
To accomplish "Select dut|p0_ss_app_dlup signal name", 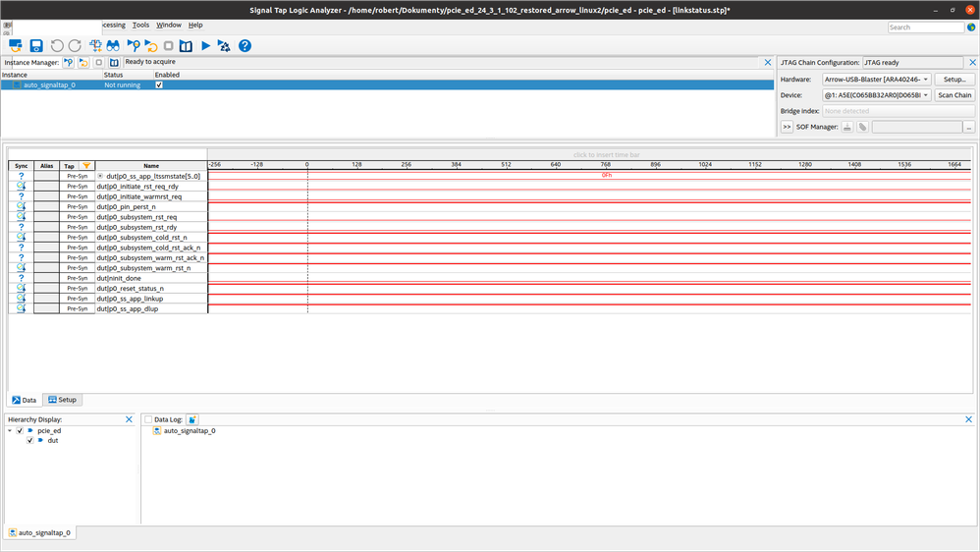I will 128,308.
